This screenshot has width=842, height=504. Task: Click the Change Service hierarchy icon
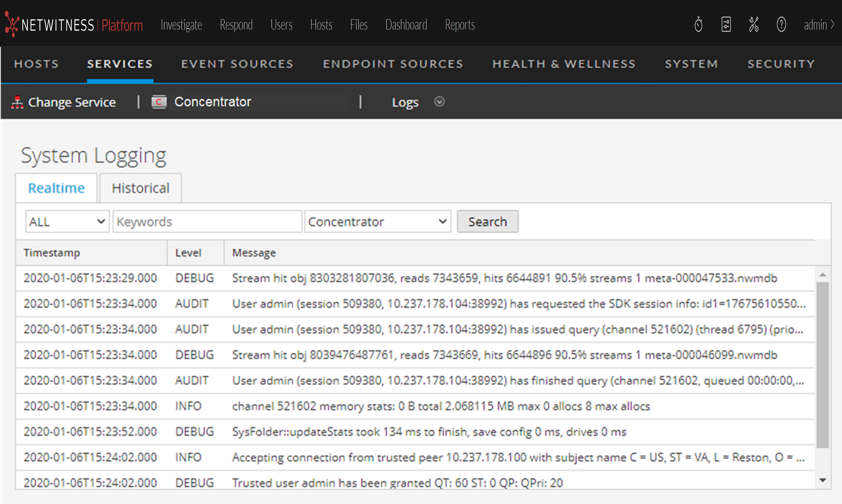coord(17,102)
